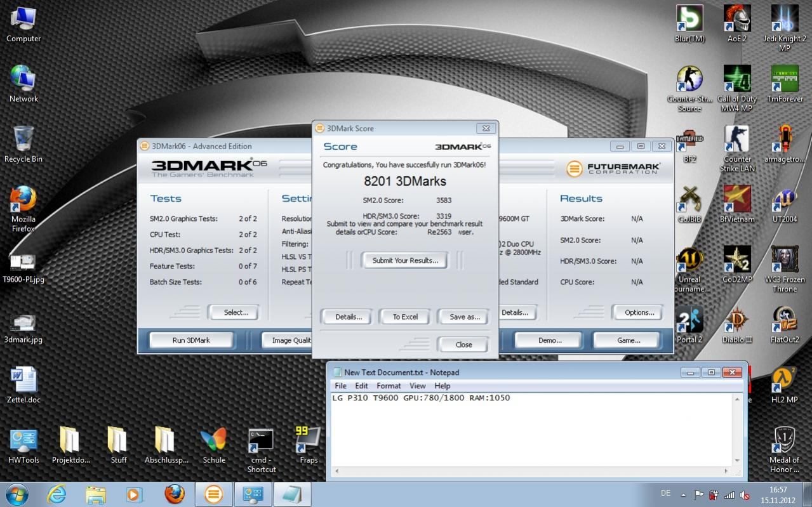Click Details in 3DMark Score dialog
This screenshot has width=812, height=507.
(348, 317)
